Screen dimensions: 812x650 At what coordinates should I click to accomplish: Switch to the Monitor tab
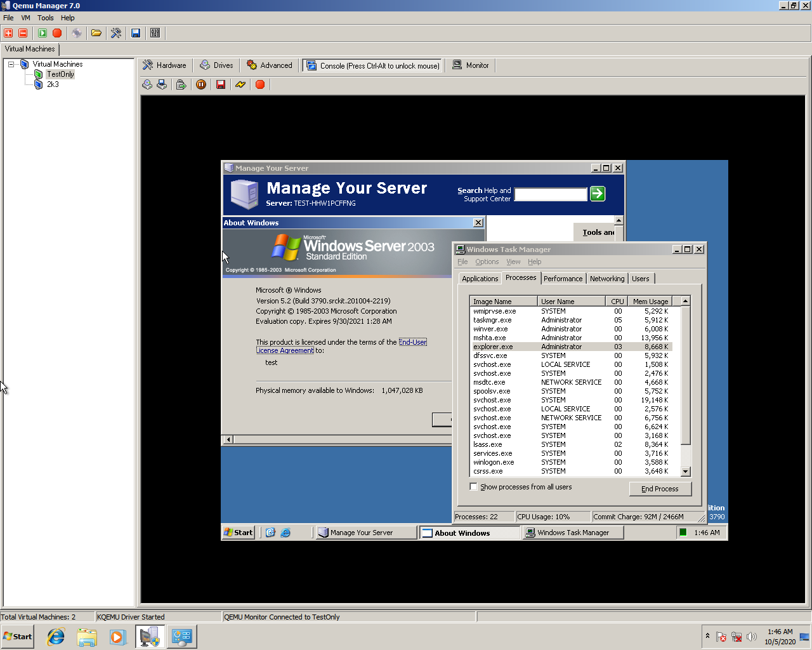pos(471,65)
